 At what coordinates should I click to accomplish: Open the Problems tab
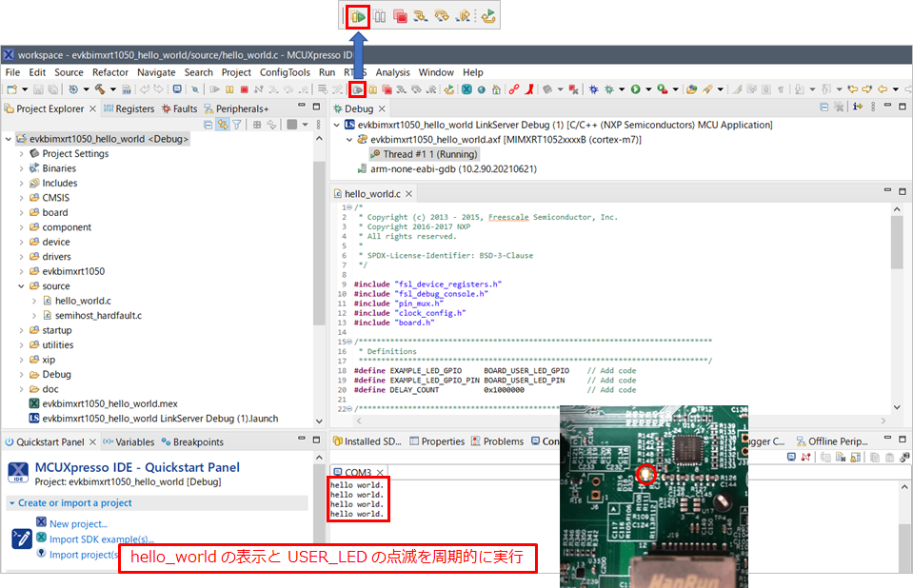[497, 441]
